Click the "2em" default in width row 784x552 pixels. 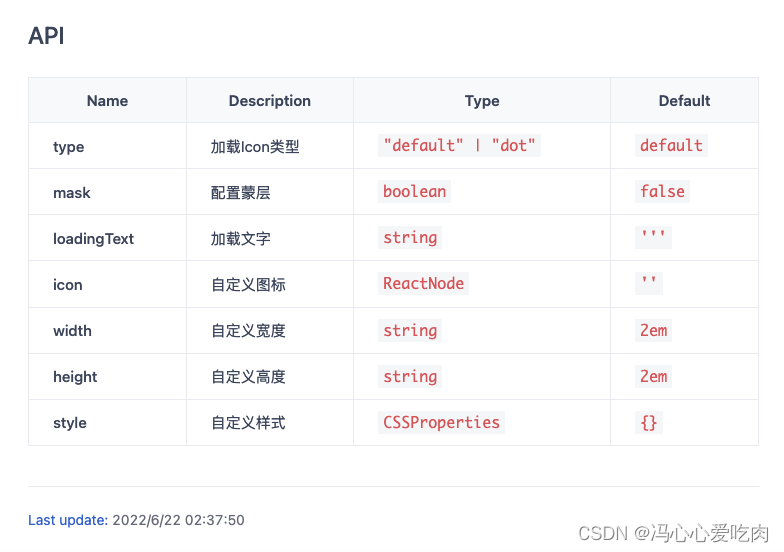coord(653,330)
